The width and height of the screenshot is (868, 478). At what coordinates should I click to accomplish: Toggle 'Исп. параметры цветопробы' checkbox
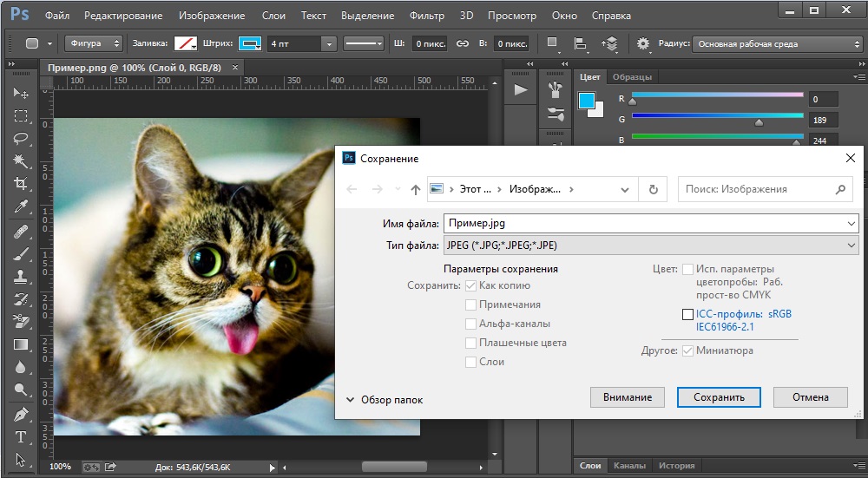687,270
